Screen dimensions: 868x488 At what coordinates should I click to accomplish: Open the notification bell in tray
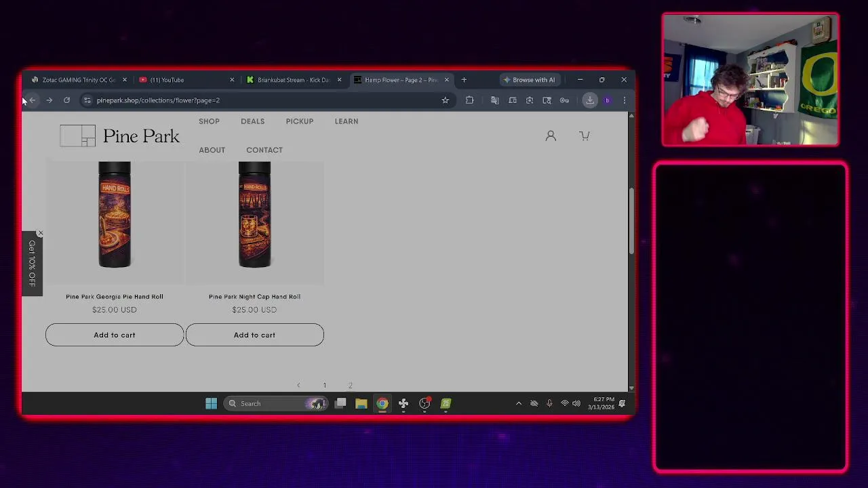622,403
